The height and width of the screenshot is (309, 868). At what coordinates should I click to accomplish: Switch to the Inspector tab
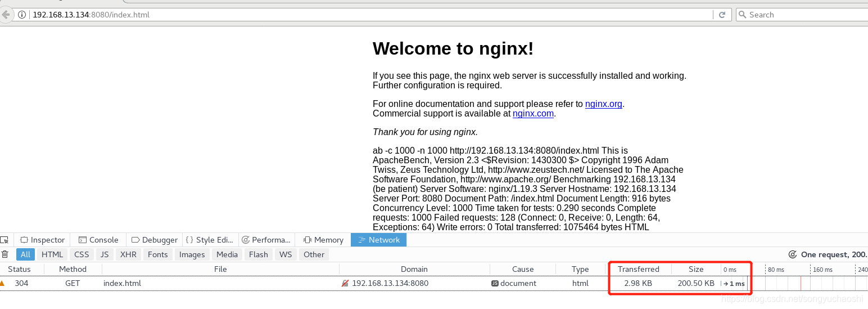[x=43, y=240]
